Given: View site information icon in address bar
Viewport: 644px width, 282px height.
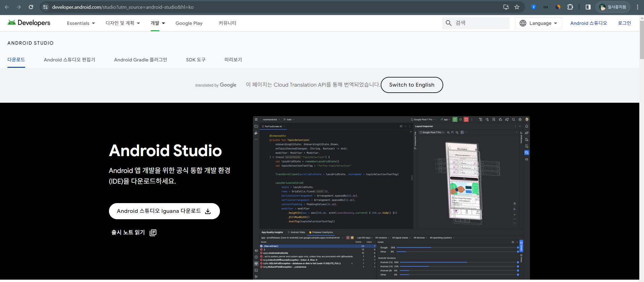Looking at the screenshot, I should click(x=45, y=7).
